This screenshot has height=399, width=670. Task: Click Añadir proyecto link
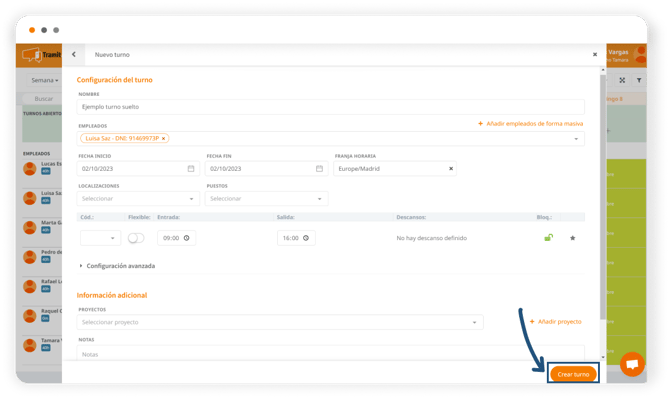click(555, 322)
